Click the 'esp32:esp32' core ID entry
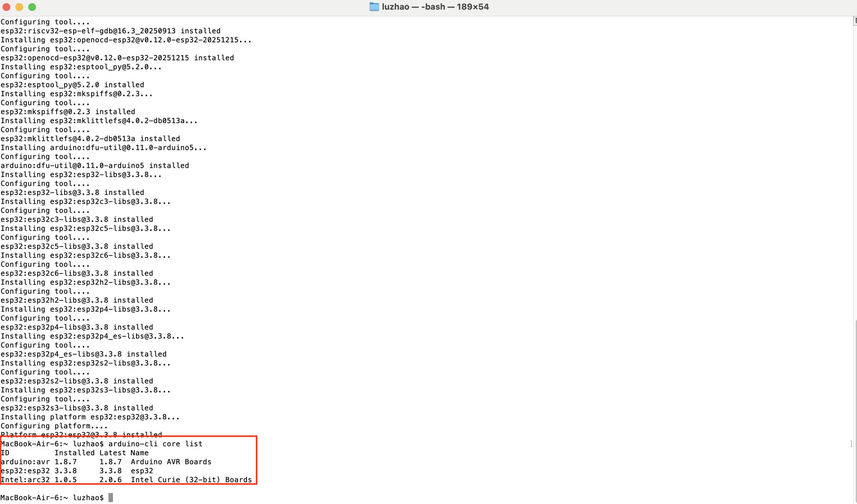 [25, 471]
